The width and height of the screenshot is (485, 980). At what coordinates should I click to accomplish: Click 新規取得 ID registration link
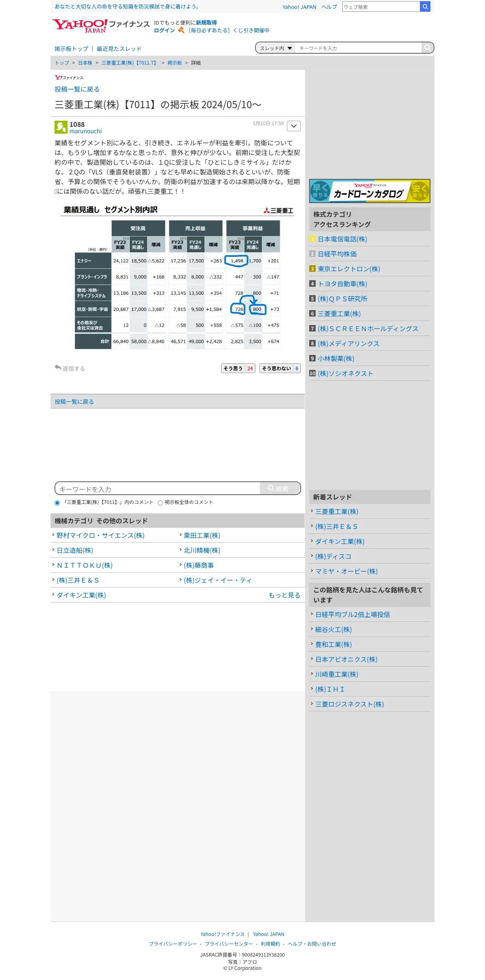pos(206,23)
